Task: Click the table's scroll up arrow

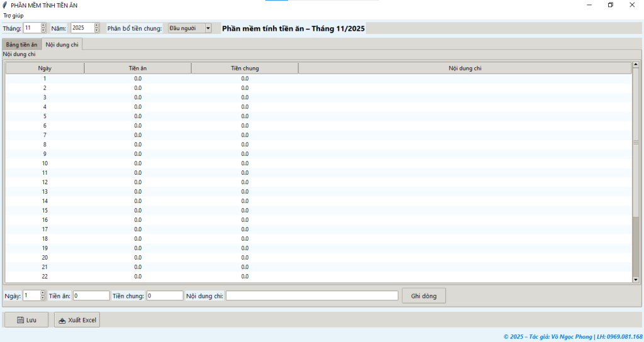Action: 635,65
